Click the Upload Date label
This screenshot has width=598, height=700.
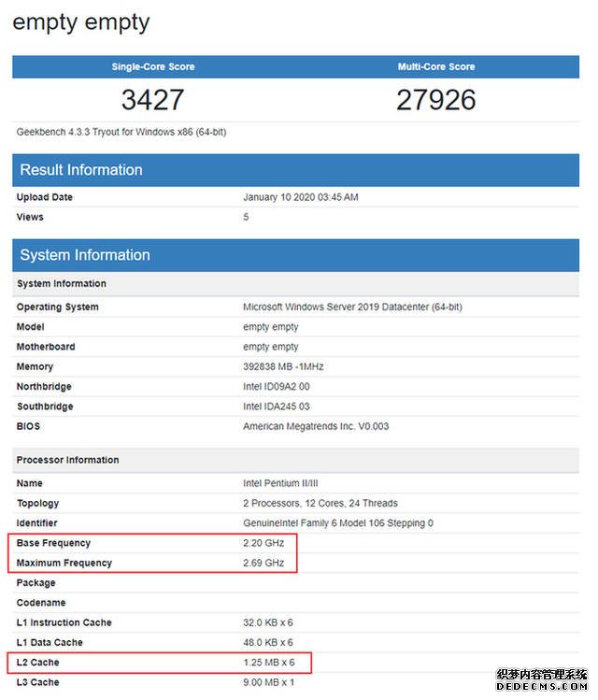pos(45,197)
